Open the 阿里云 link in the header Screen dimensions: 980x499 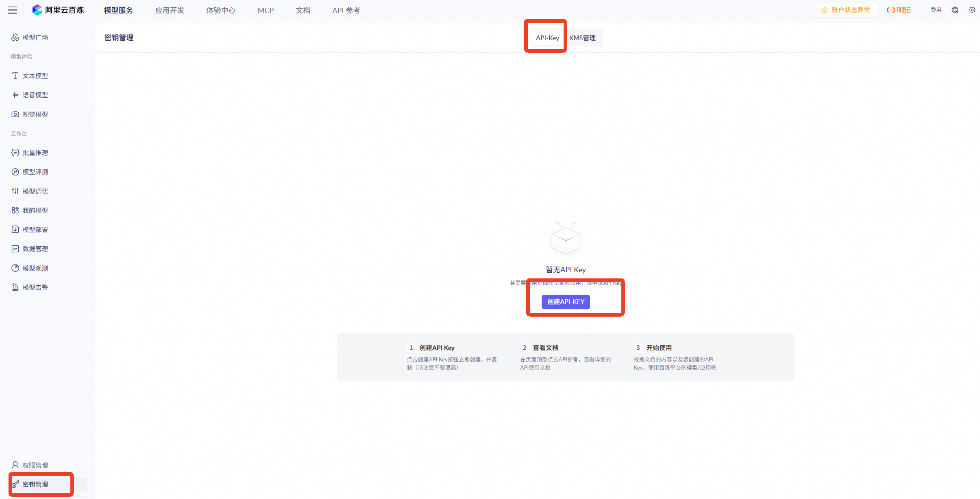click(x=899, y=10)
